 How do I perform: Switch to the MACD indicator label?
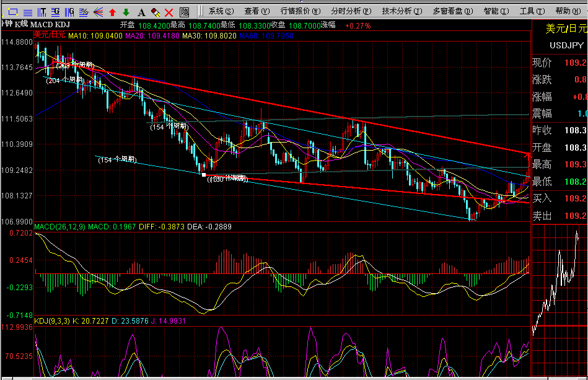(x=40, y=24)
